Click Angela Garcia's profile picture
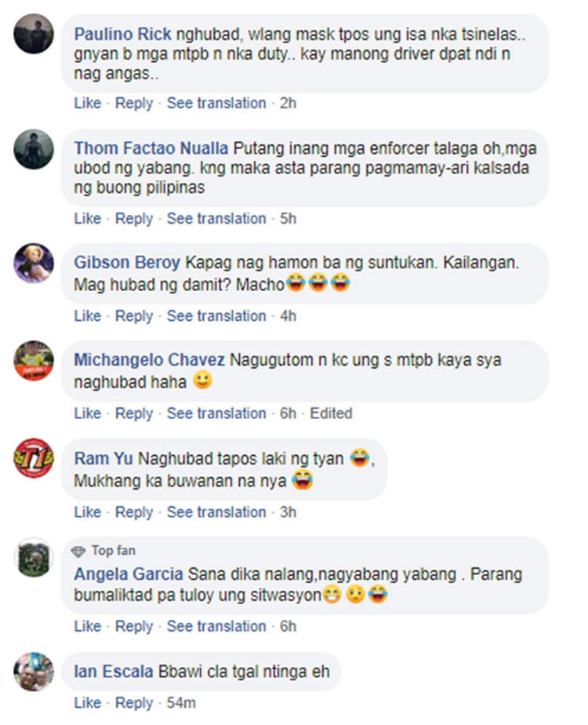 pyautogui.click(x=34, y=557)
